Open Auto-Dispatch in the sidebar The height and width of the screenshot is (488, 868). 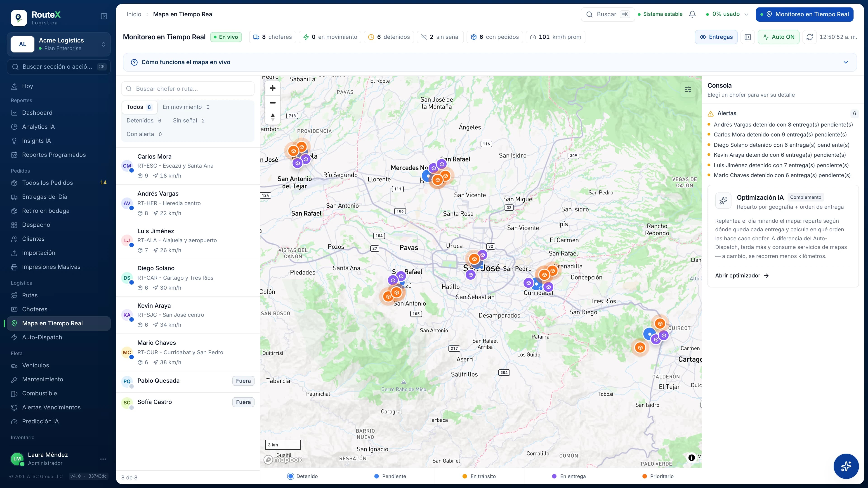[x=59, y=337]
